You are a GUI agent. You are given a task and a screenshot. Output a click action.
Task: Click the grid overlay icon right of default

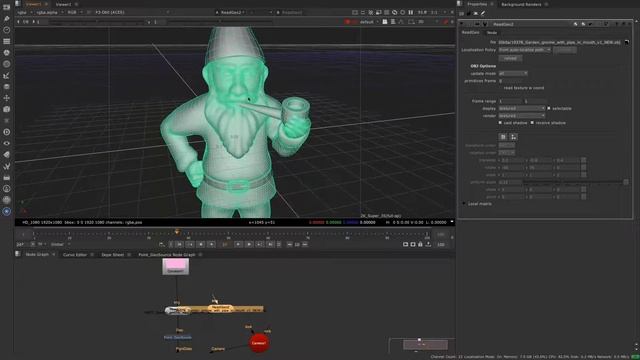[385, 22]
